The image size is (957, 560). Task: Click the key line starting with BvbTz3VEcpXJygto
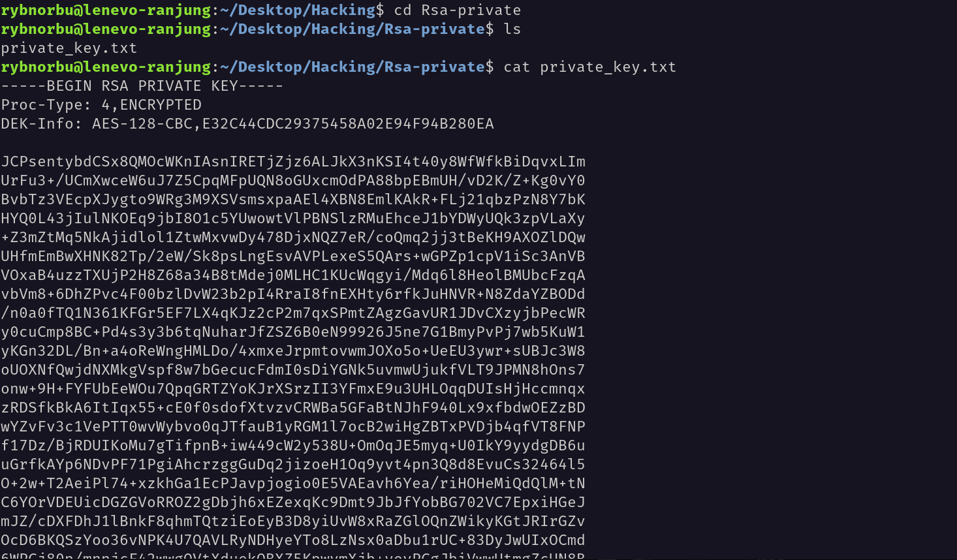293,200
